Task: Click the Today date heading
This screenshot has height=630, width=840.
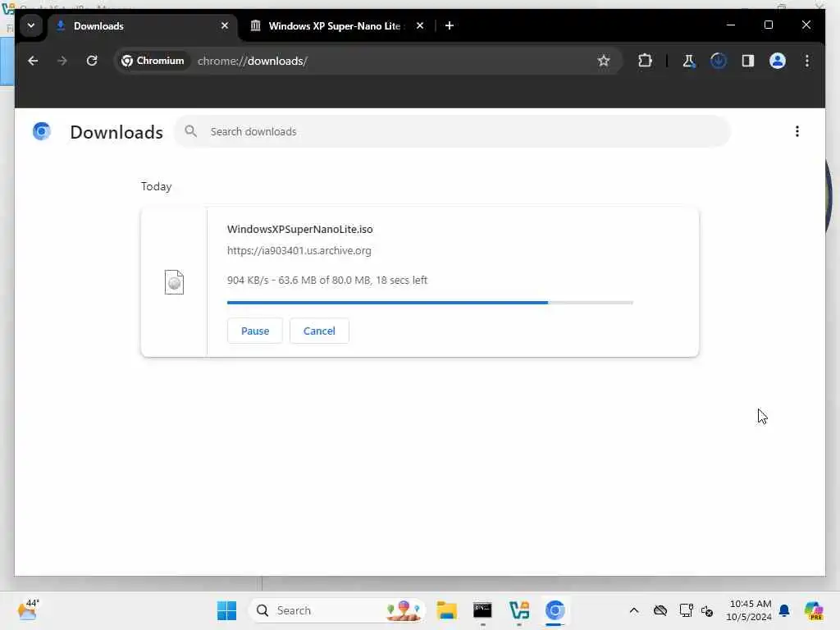Action: point(157,186)
